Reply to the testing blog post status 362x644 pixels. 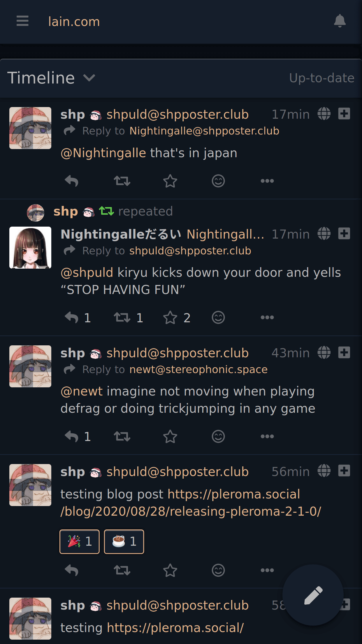click(71, 570)
